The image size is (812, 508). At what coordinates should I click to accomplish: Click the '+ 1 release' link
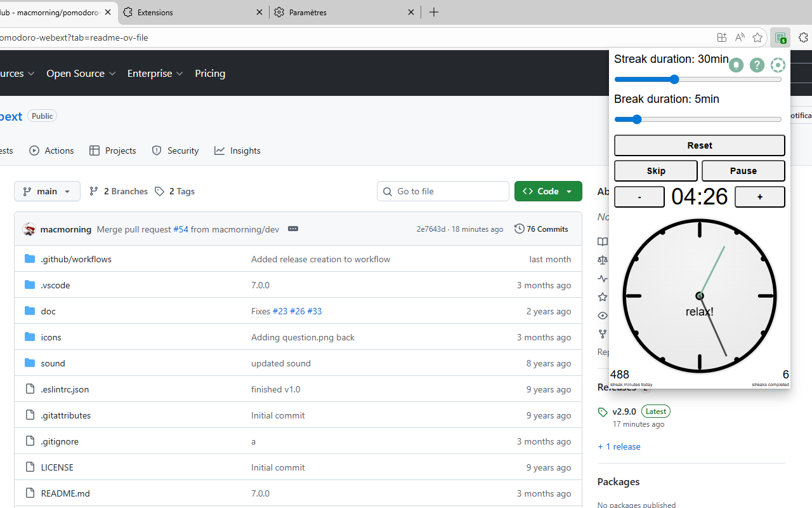pos(619,446)
